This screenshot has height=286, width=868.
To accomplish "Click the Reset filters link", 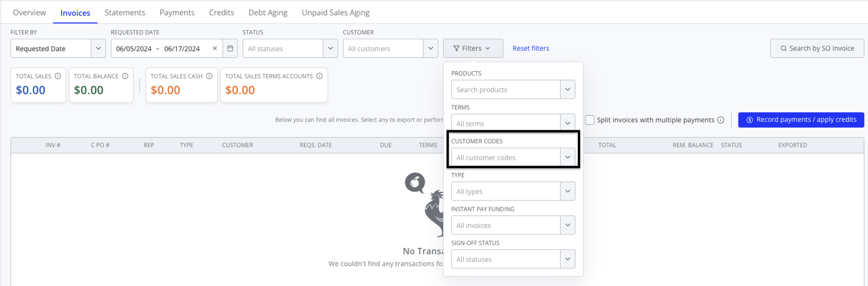I will pyautogui.click(x=531, y=48).
